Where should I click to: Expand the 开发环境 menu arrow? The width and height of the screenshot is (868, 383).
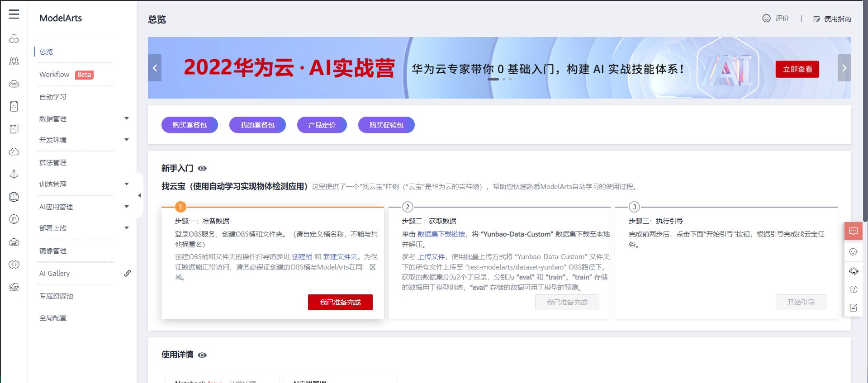pos(127,140)
